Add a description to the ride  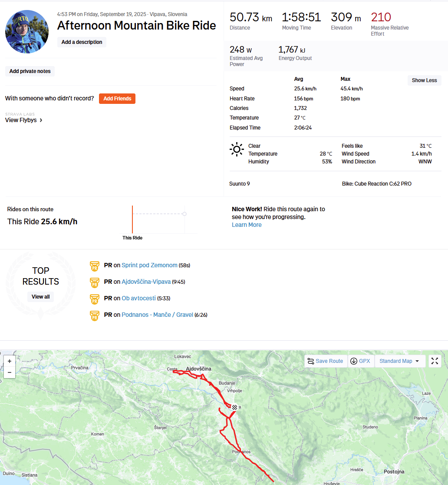(82, 42)
